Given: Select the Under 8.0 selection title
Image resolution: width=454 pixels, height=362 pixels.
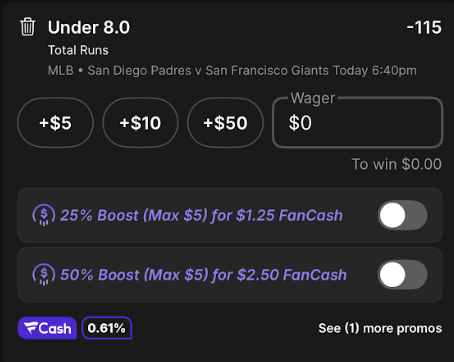Looking at the screenshot, I should pyautogui.click(x=89, y=27).
